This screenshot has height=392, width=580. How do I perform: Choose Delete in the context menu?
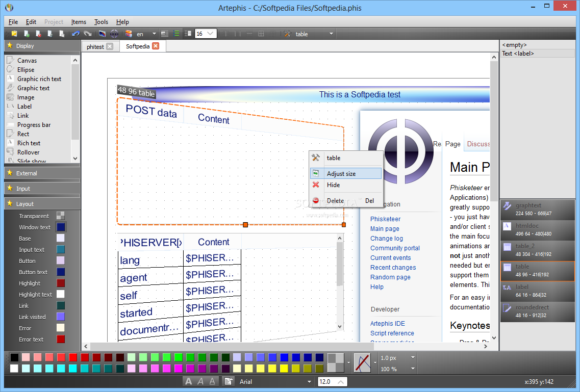346,201
